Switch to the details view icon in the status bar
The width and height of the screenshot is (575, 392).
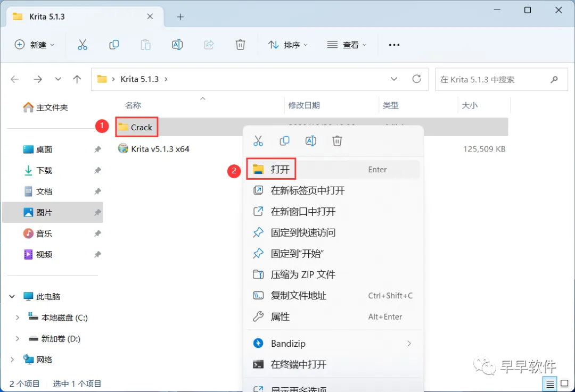point(550,384)
